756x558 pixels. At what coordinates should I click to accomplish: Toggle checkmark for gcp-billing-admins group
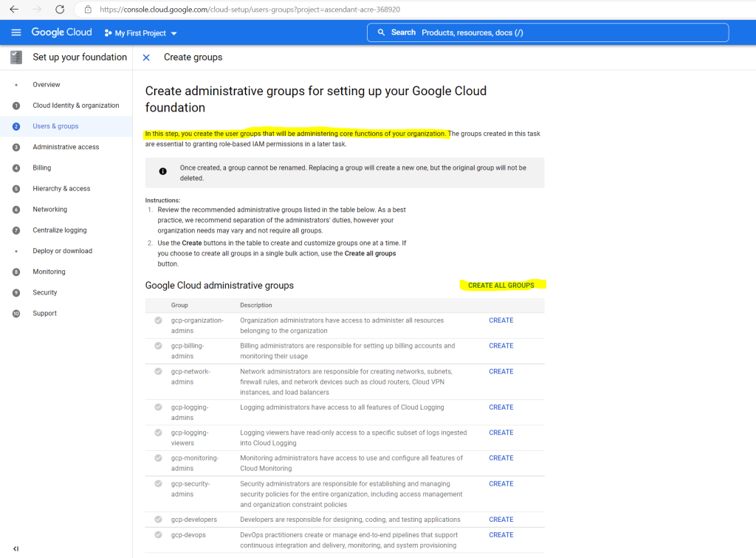(158, 345)
